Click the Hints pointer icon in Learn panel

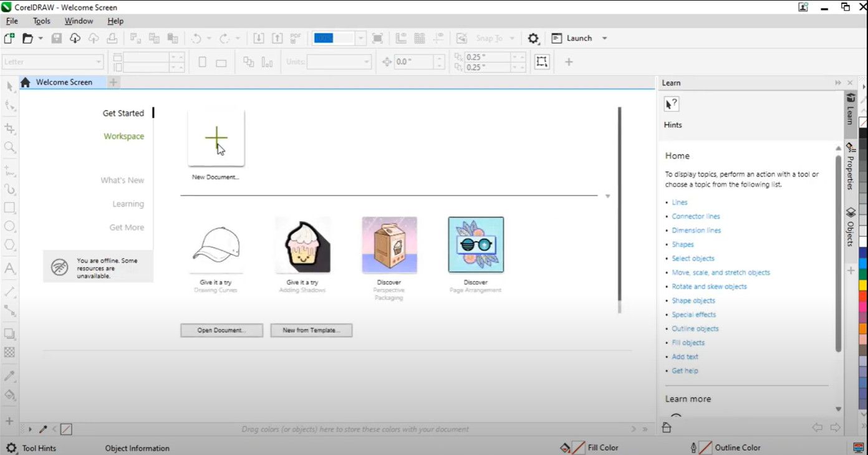671,104
